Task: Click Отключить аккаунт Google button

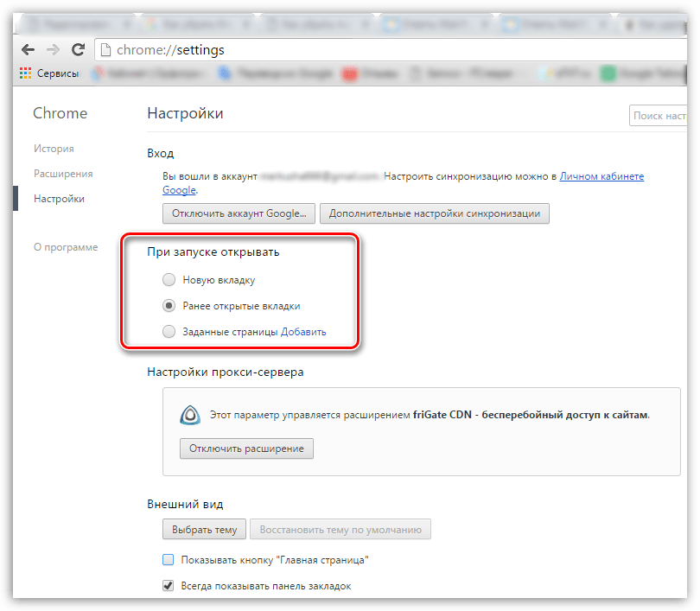Action: [x=239, y=213]
